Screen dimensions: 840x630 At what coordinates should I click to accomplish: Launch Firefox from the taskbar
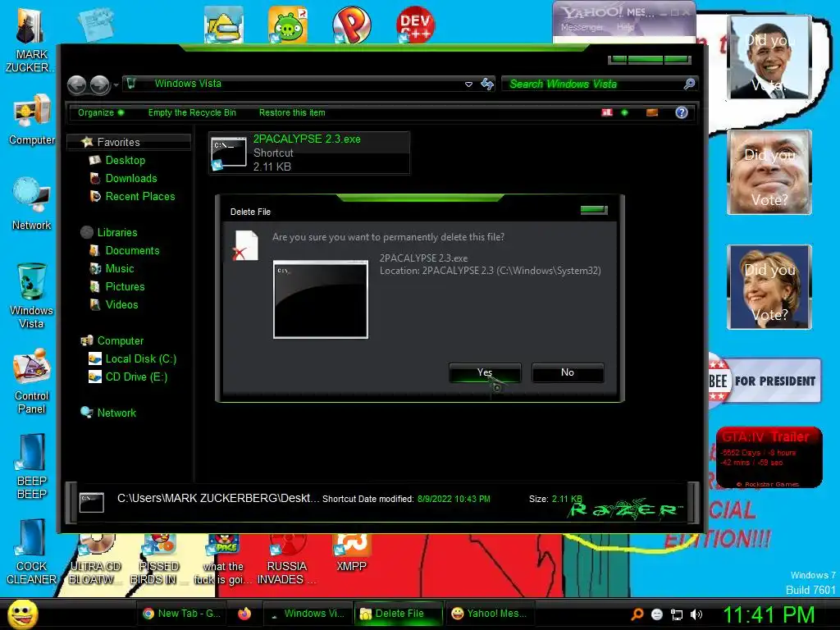tap(244, 614)
